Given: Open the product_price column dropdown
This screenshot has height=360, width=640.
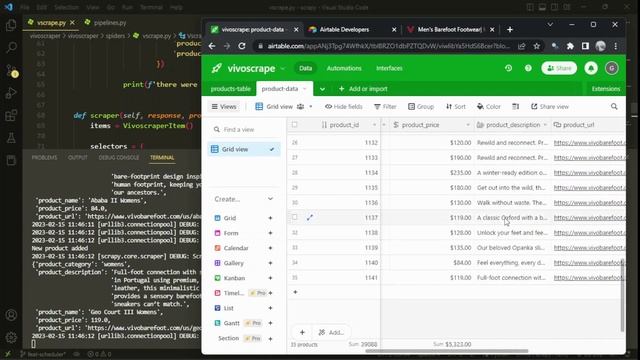Looking at the screenshot, I should pos(468,125).
